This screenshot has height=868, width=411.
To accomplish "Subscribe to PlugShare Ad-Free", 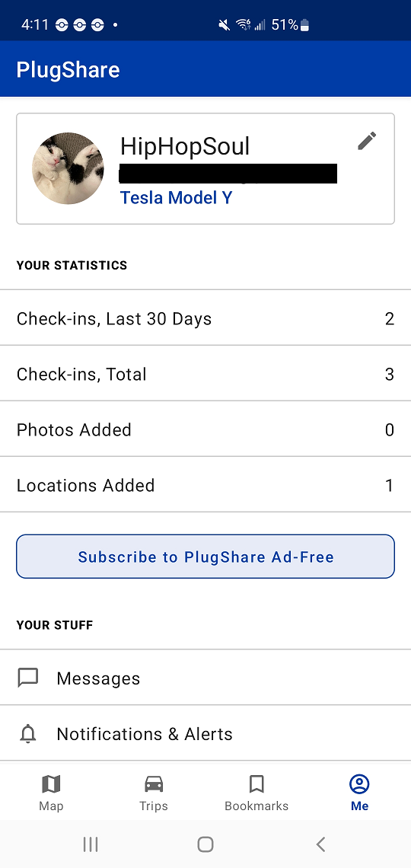I will coord(205,557).
